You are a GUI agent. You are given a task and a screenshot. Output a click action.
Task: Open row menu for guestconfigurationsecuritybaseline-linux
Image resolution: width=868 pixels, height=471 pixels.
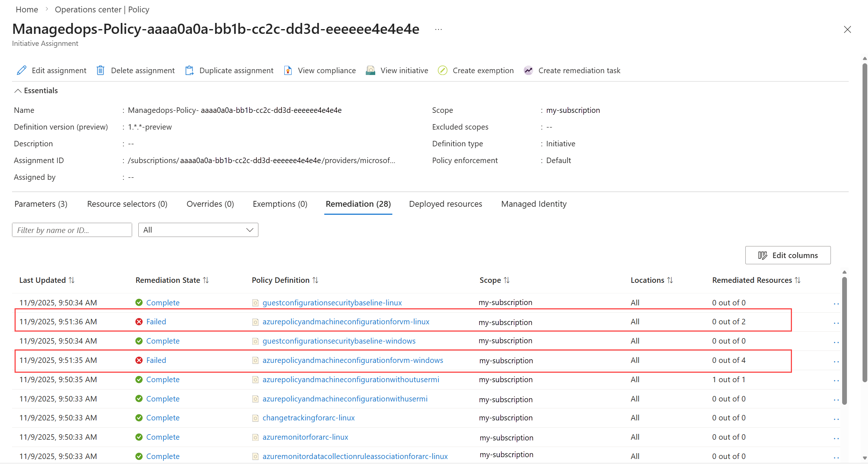[x=836, y=304]
